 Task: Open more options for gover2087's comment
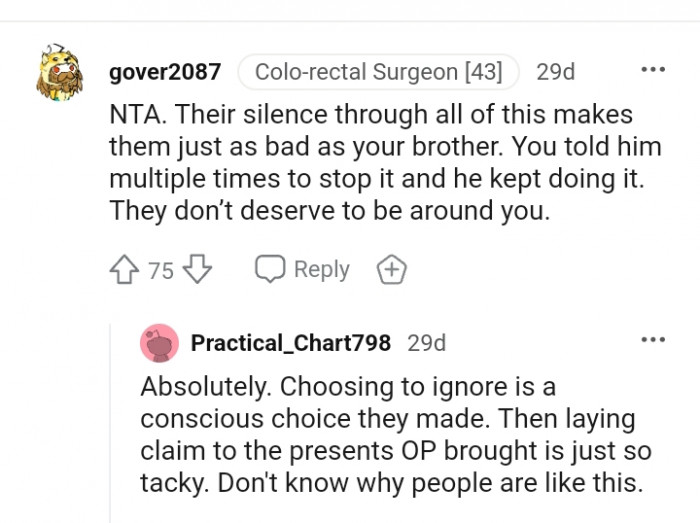[x=652, y=70]
